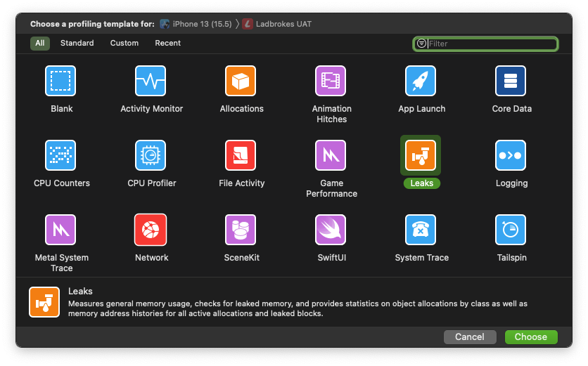Pick the Allocations template icon
Screen dimensions: 588x366
(241, 81)
